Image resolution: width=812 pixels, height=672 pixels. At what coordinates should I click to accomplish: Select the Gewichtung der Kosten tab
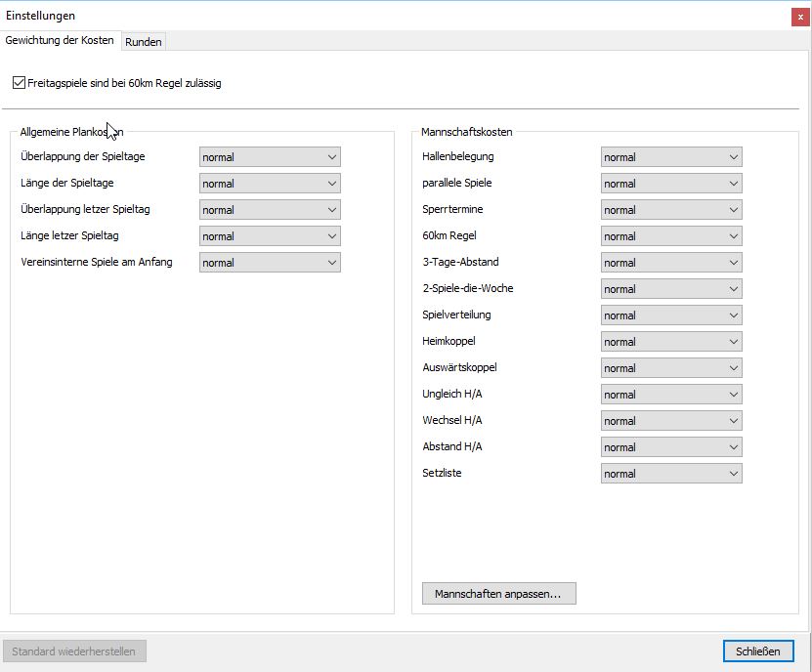click(60, 41)
